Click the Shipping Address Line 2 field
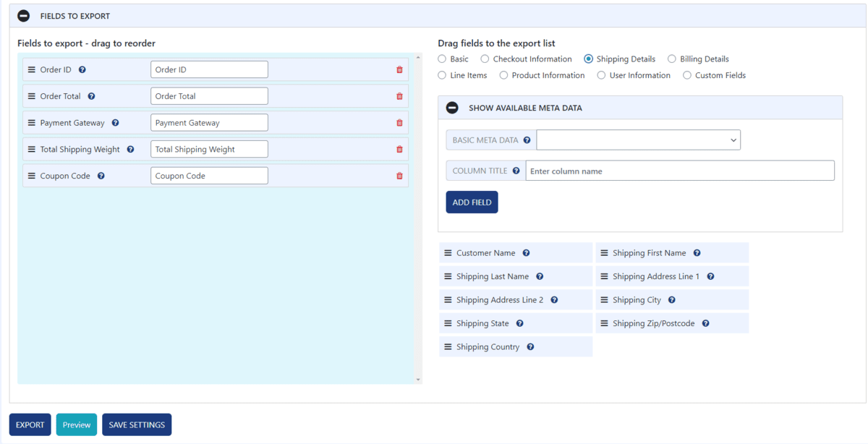This screenshot has height=444, width=868. pos(516,299)
